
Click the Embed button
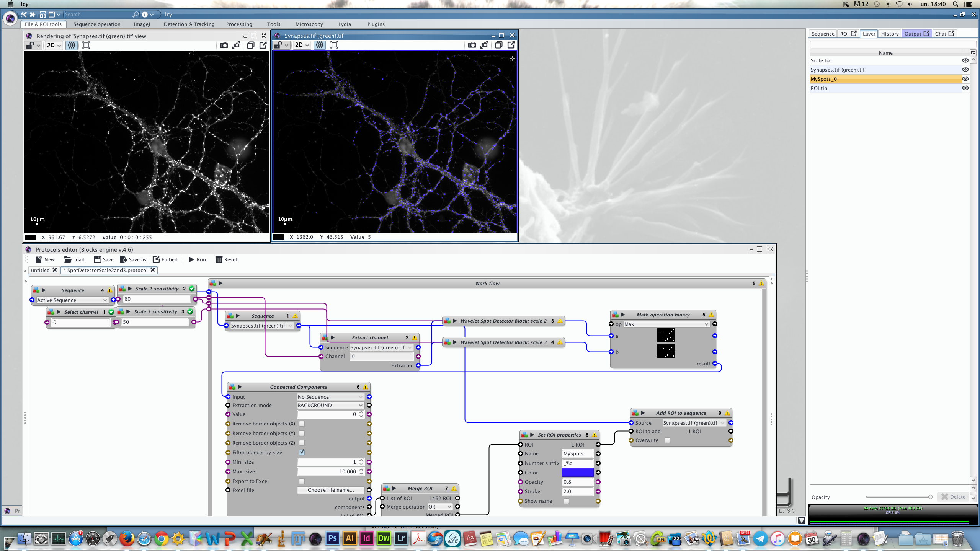(165, 259)
